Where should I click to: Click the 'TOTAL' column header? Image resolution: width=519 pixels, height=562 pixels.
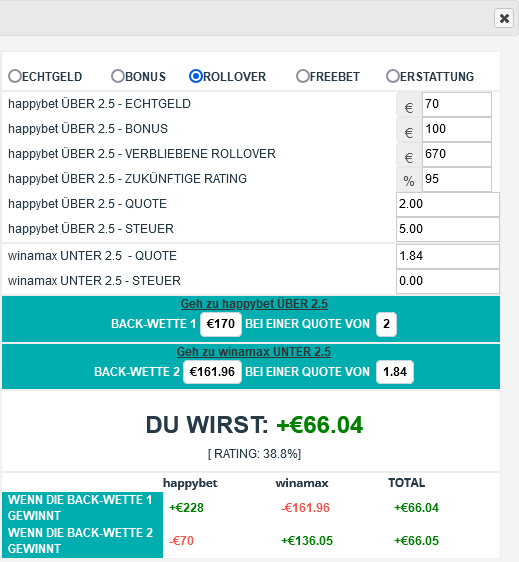[x=406, y=483]
